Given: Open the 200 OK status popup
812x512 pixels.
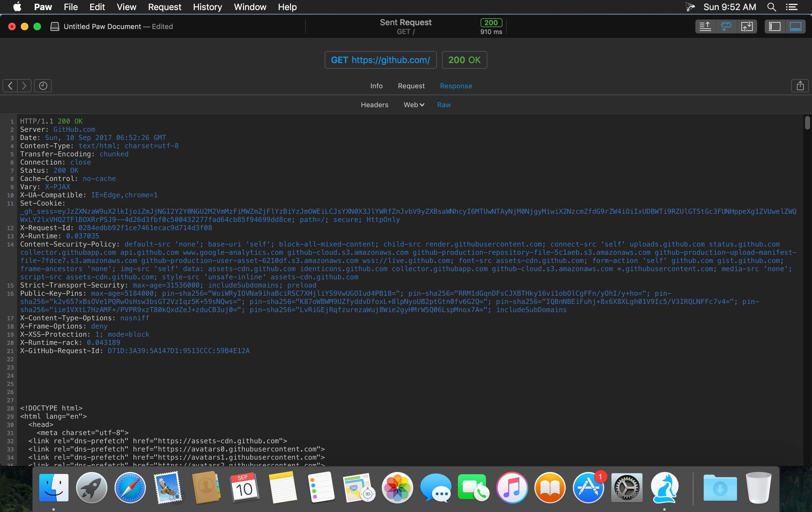Looking at the screenshot, I should pos(464,60).
